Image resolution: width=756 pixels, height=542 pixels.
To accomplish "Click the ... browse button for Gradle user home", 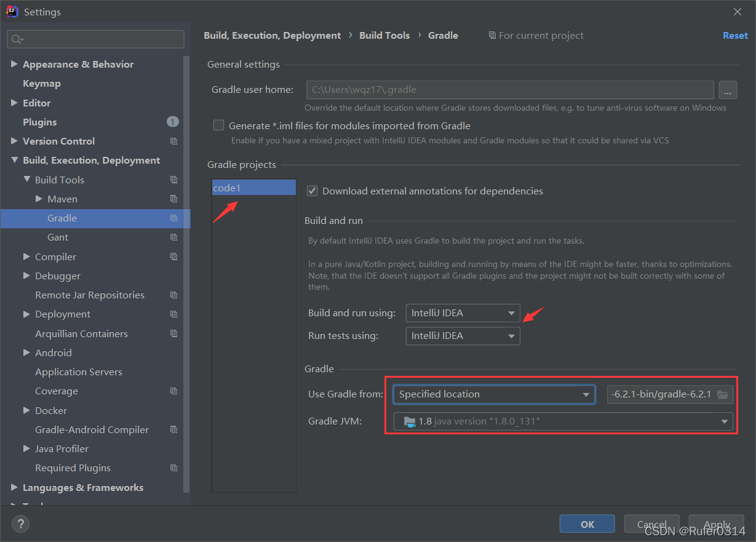I will [x=728, y=90].
